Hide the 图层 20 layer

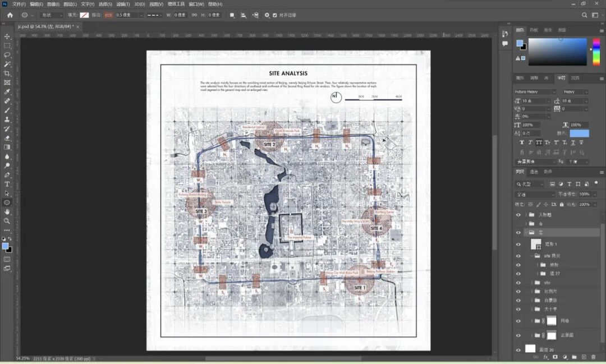pos(518,350)
